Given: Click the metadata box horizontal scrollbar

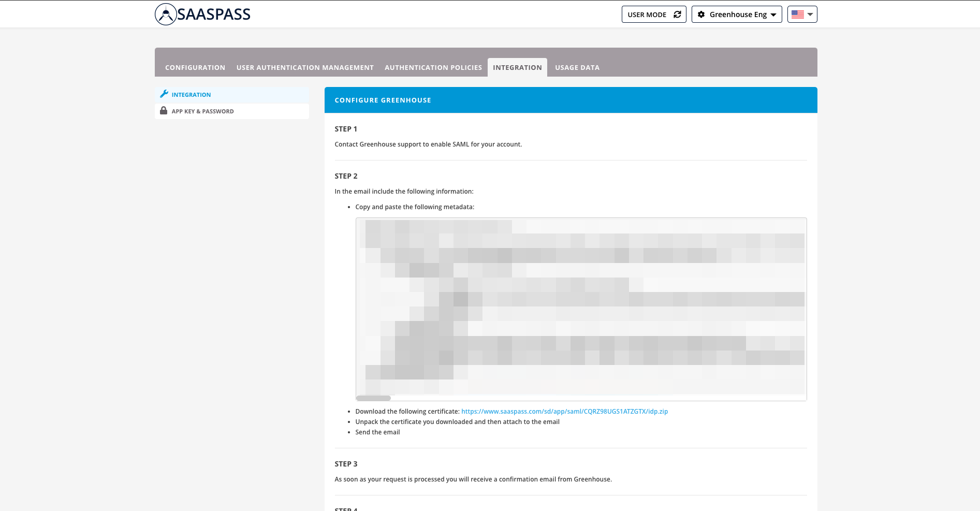Looking at the screenshot, I should (373, 398).
